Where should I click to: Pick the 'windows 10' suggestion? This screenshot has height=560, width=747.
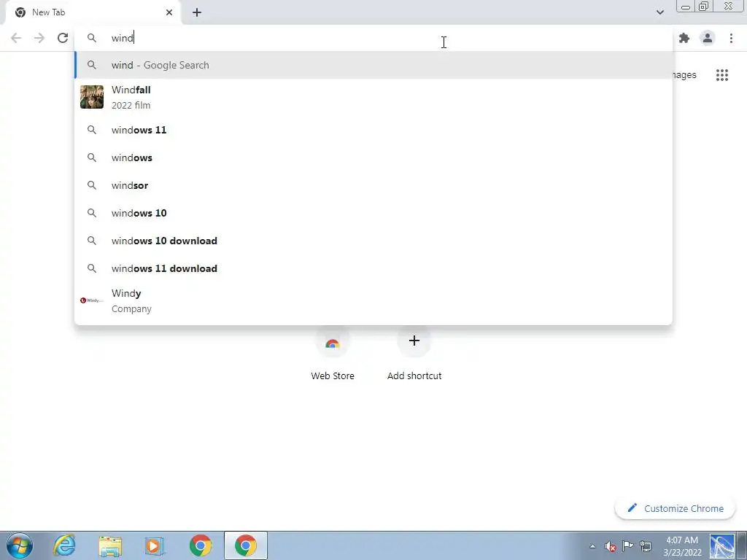click(373, 213)
